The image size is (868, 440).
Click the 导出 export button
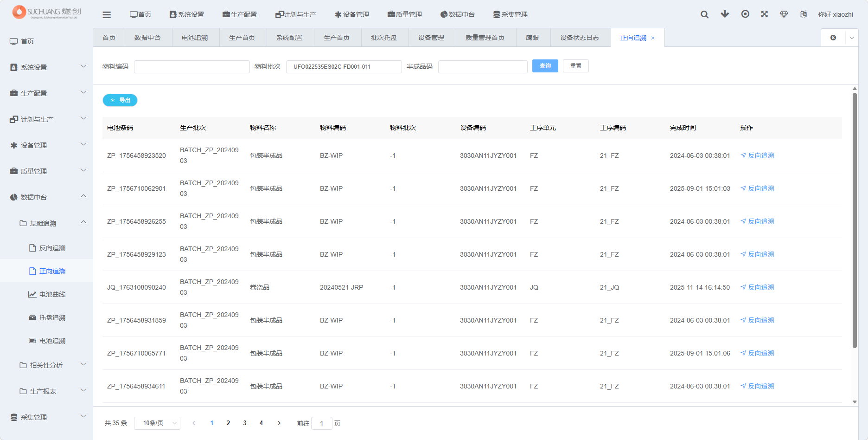pyautogui.click(x=120, y=100)
